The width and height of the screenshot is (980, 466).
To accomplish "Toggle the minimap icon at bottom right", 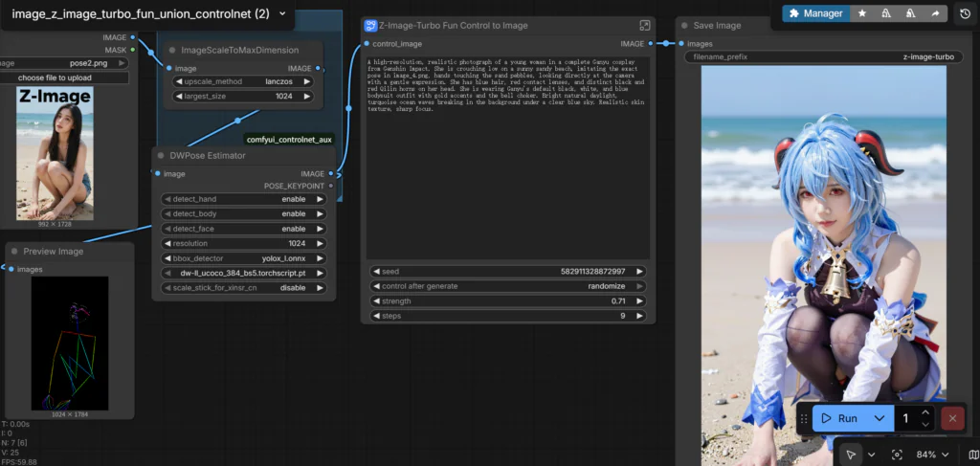I will click(973, 455).
